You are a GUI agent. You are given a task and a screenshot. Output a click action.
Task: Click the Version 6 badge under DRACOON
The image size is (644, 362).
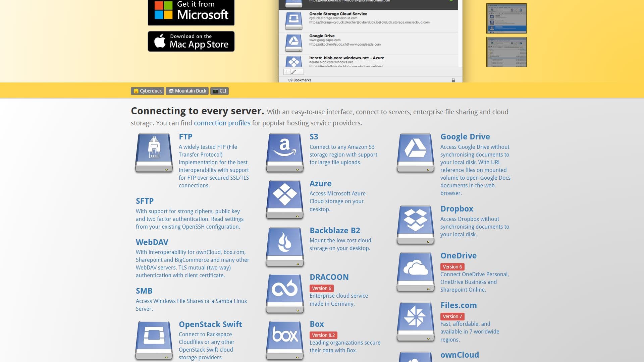coord(322,288)
